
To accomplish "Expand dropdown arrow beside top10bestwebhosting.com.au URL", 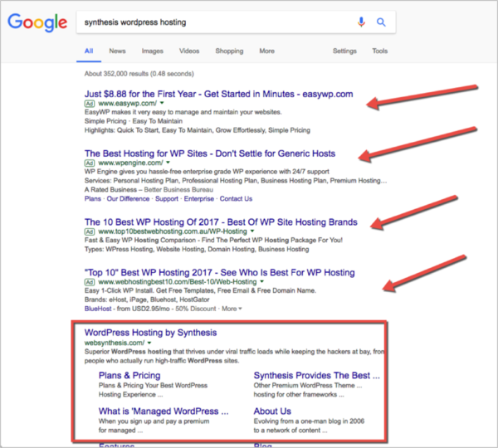I will pyautogui.click(x=252, y=231).
